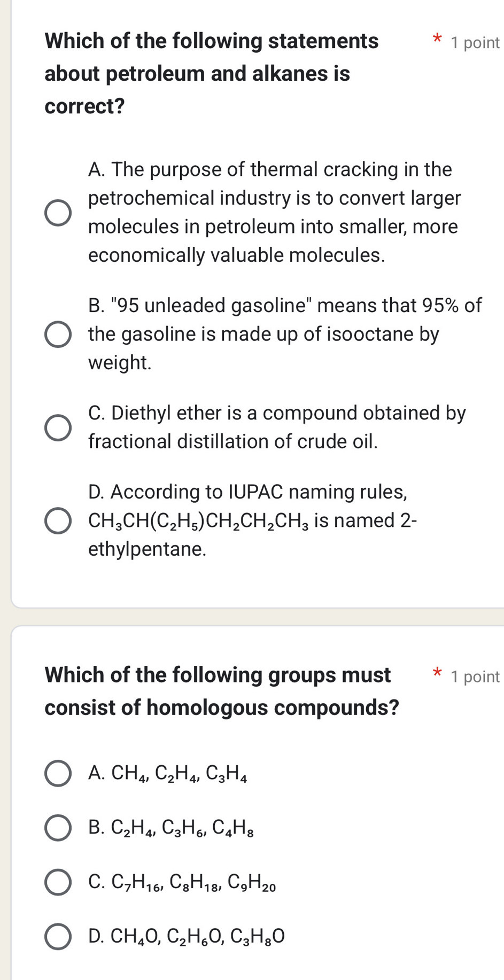The height and width of the screenshot is (980, 504).
Task: Click the 'CH4O, C2H6O, C3H8O' formula label
Action: 197,936
